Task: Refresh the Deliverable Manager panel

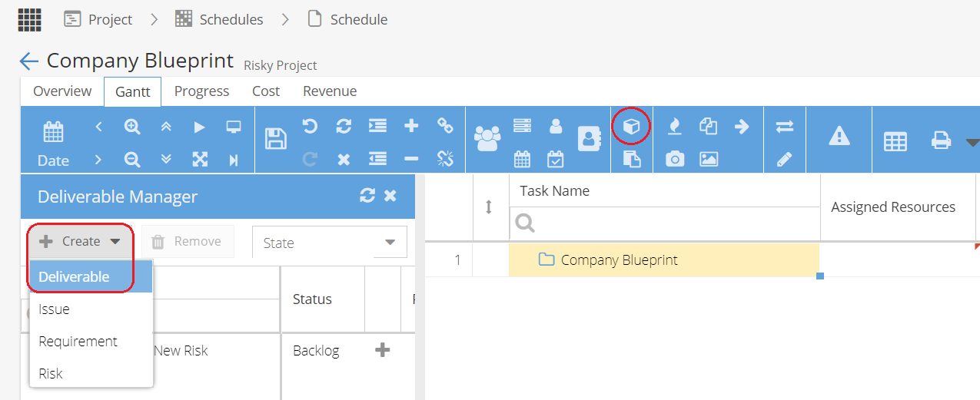Action: pyautogui.click(x=367, y=196)
